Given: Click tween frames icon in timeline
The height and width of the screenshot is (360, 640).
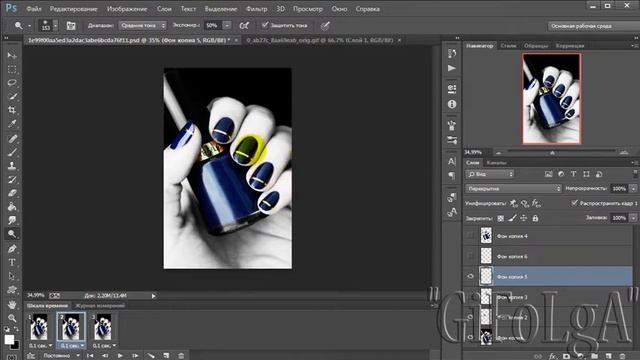Looking at the screenshot, I should click(151, 356).
